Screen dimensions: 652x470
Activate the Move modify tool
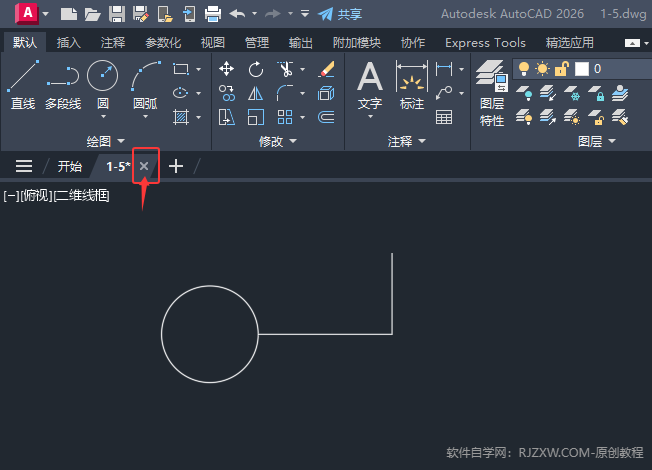(x=227, y=69)
